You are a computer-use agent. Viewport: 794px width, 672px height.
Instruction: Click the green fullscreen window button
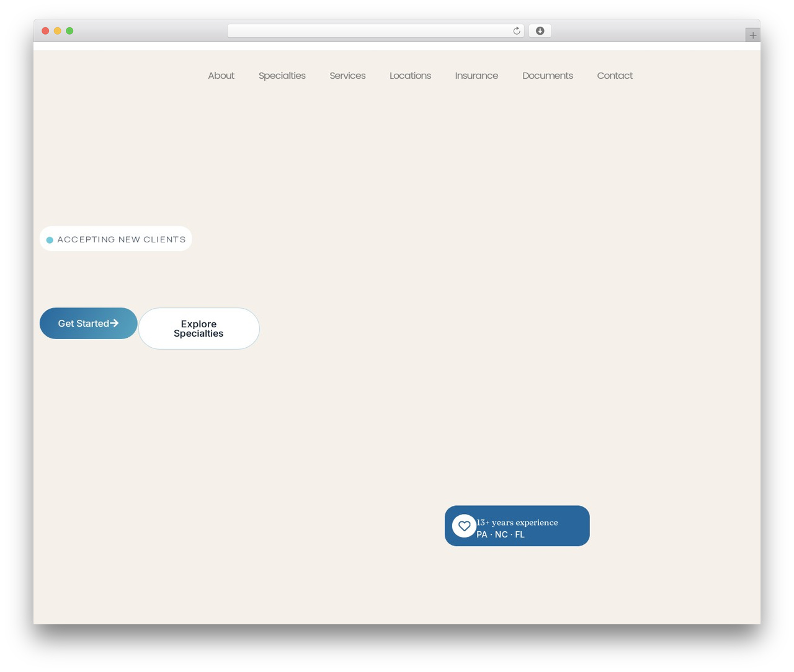coord(69,31)
